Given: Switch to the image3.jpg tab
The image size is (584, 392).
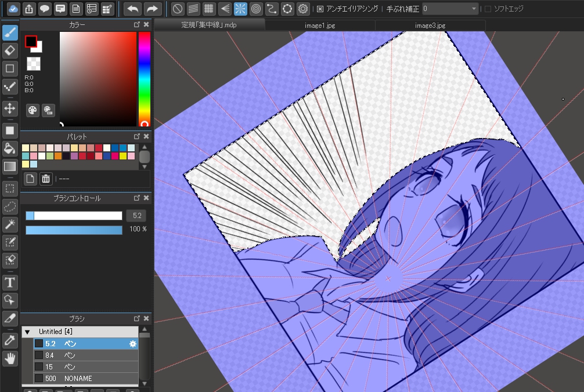Looking at the screenshot, I should [x=430, y=26].
